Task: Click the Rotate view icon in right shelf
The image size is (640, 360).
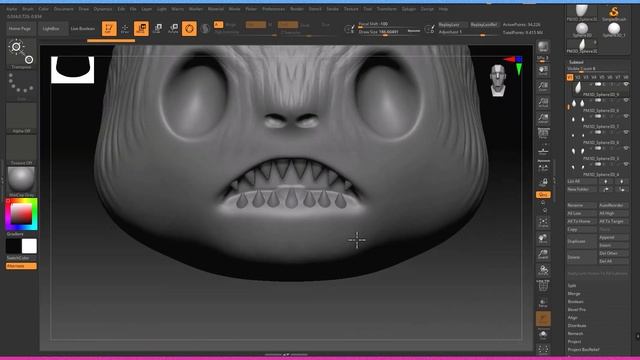Action: (543, 270)
